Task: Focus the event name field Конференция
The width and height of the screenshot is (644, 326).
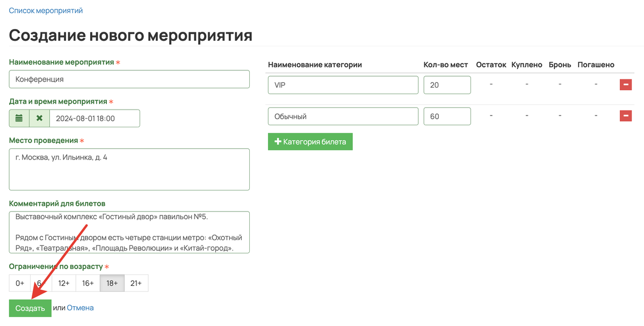Action: coord(129,79)
